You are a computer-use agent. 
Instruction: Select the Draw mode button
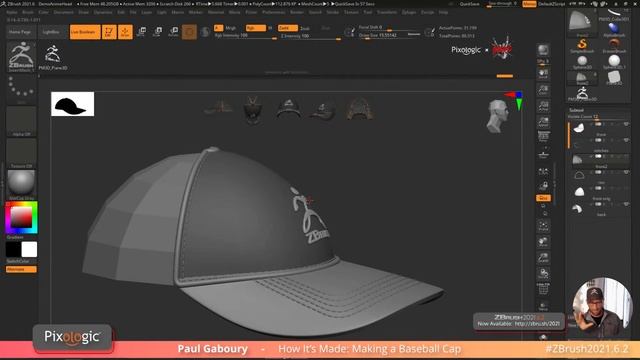(125, 32)
